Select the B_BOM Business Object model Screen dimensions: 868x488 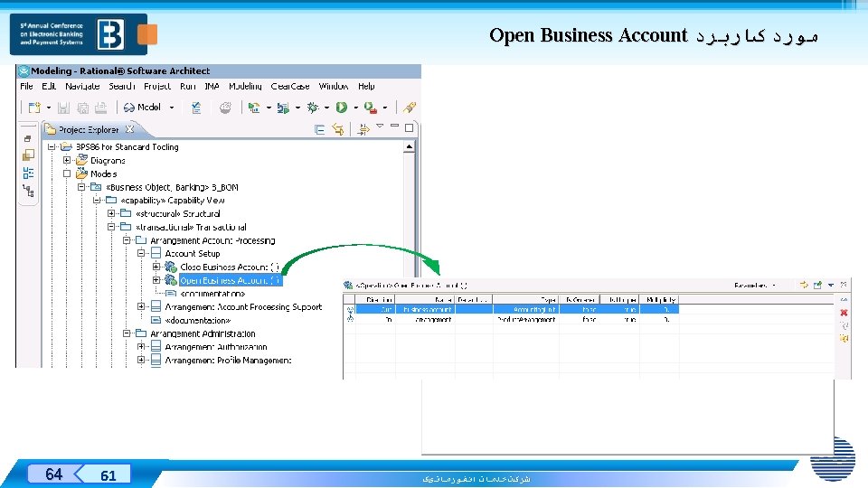(172, 187)
